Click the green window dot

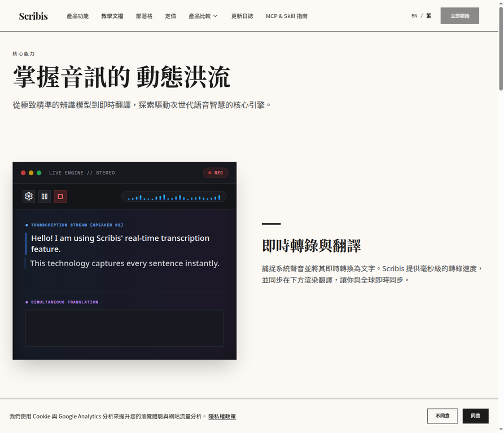point(39,173)
